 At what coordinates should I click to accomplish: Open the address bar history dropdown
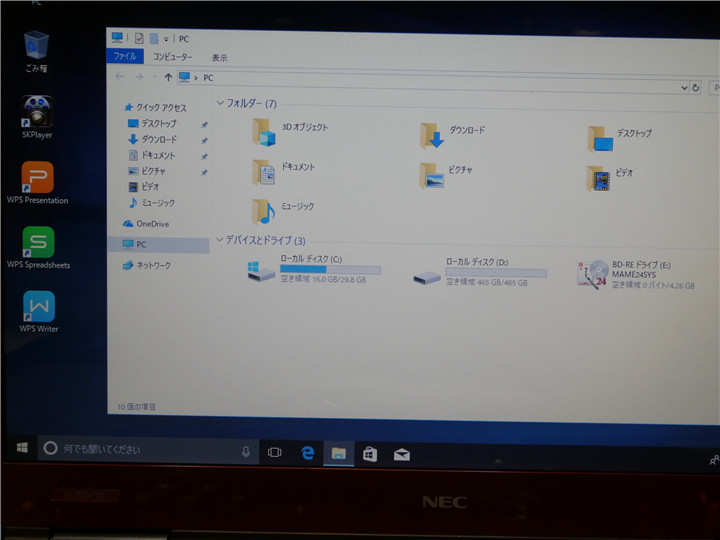tap(684, 87)
